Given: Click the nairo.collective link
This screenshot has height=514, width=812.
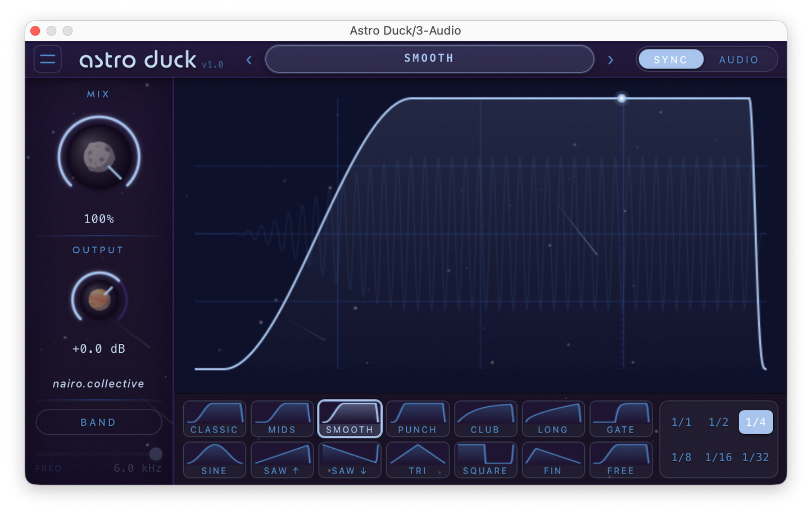Looking at the screenshot, I should (99, 384).
